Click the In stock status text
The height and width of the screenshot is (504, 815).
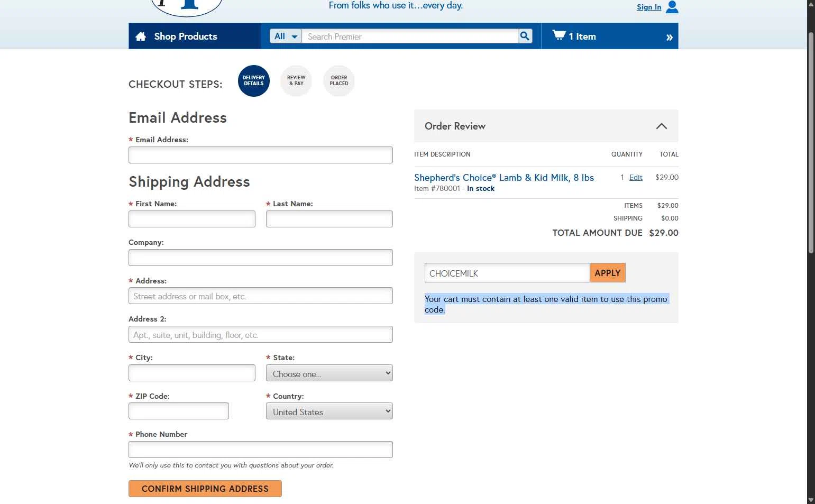(x=481, y=188)
